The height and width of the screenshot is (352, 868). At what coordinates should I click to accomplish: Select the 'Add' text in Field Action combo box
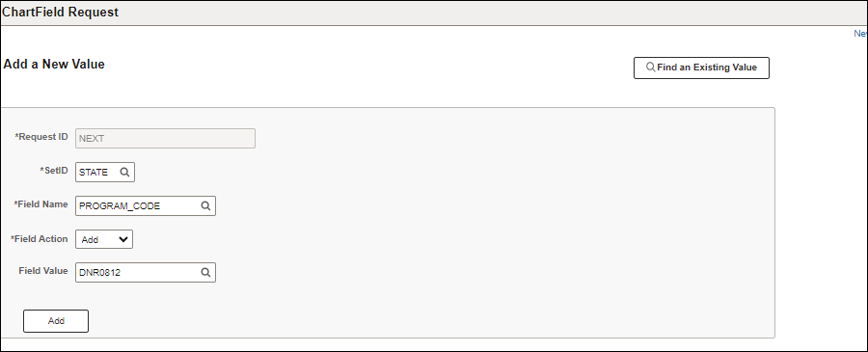click(90, 239)
